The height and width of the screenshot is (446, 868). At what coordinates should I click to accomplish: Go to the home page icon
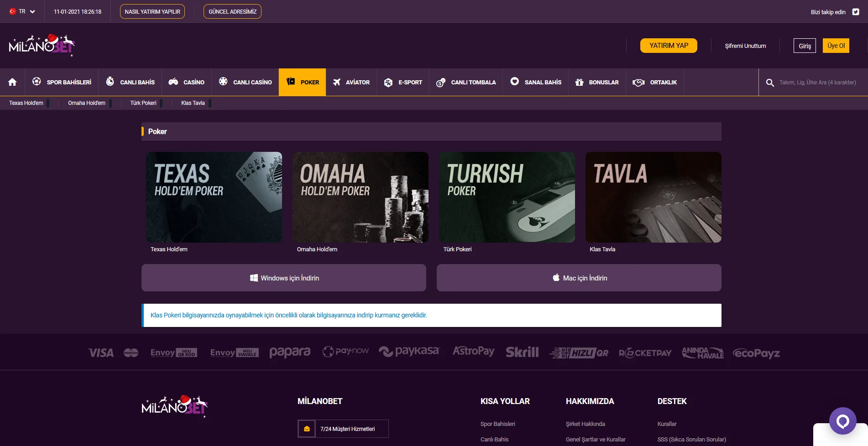(x=12, y=82)
